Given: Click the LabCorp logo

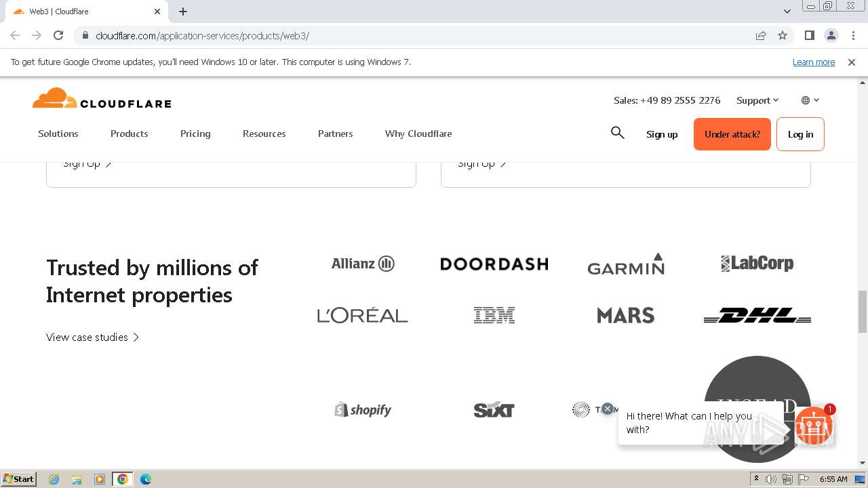Looking at the screenshot, I should tap(757, 264).
